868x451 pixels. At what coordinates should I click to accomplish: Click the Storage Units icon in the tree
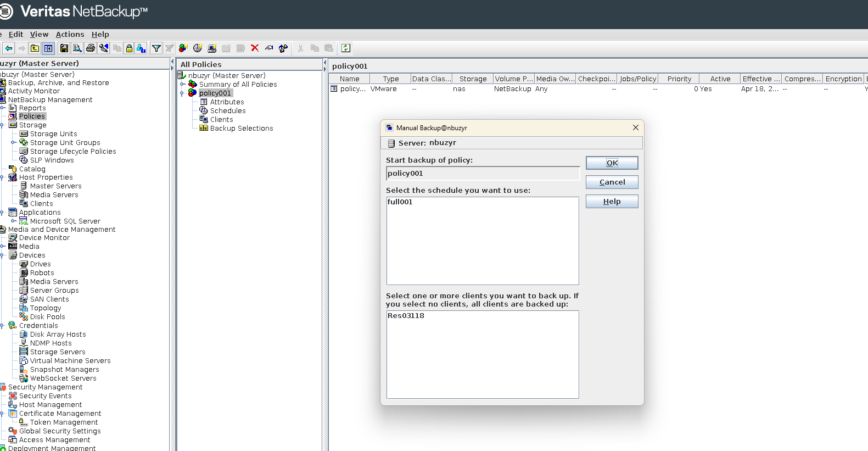[24, 133]
